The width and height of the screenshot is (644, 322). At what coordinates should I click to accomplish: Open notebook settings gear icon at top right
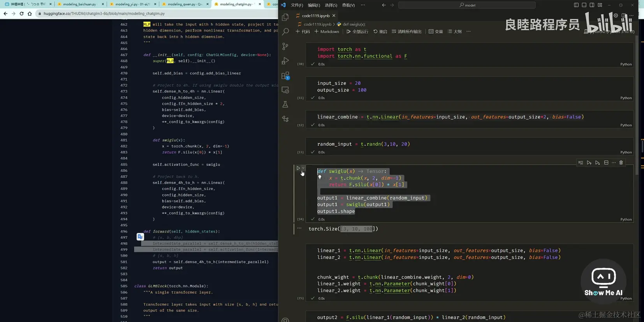click(x=616, y=16)
